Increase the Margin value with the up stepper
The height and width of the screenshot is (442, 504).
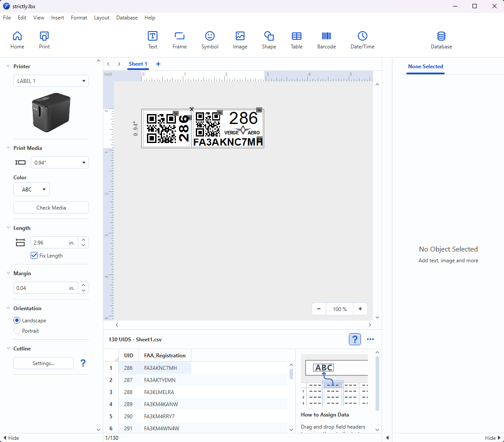83,285
